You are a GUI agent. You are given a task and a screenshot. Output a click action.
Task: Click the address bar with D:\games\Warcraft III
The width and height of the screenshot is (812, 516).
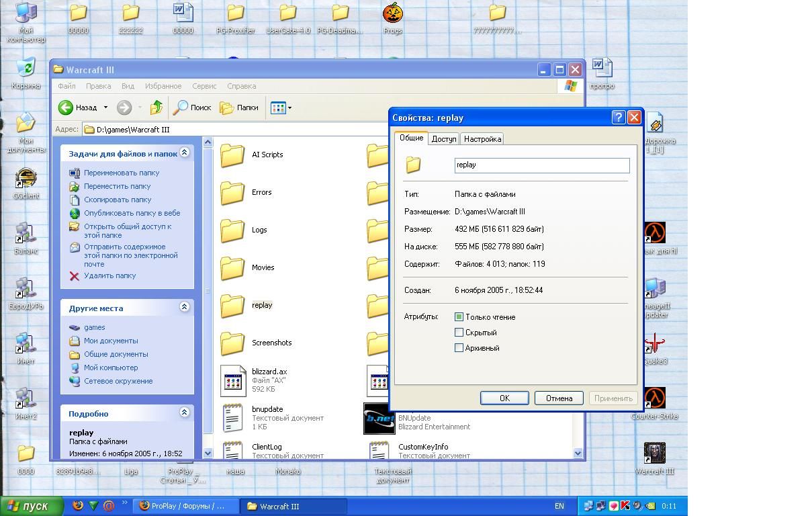[x=235, y=129]
